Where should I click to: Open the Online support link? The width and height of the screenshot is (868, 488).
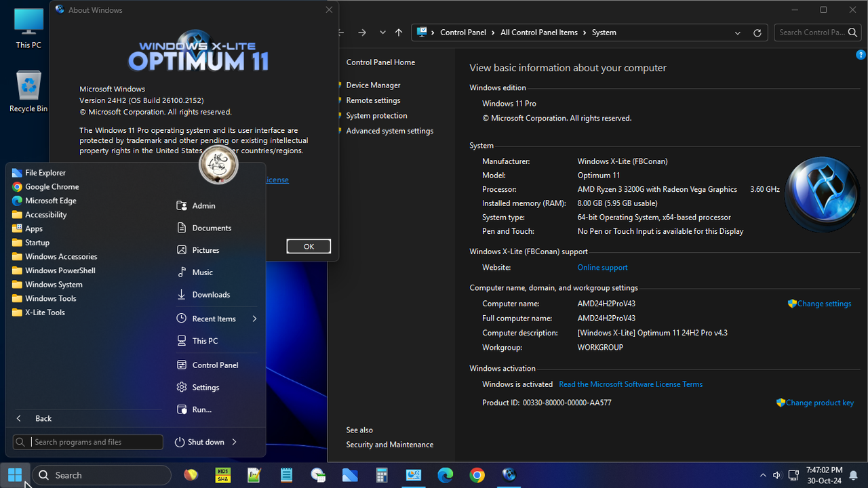click(602, 267)
